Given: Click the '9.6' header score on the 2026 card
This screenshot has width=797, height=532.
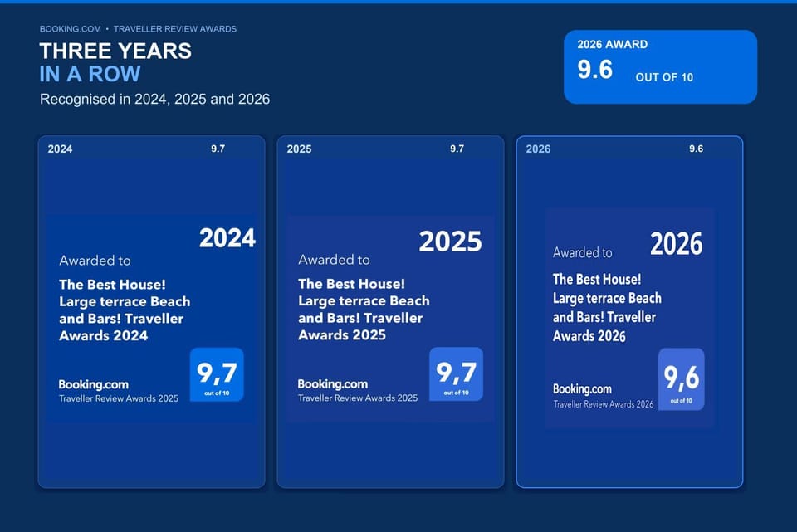Looking at the screenshot, I should point(697,149).
